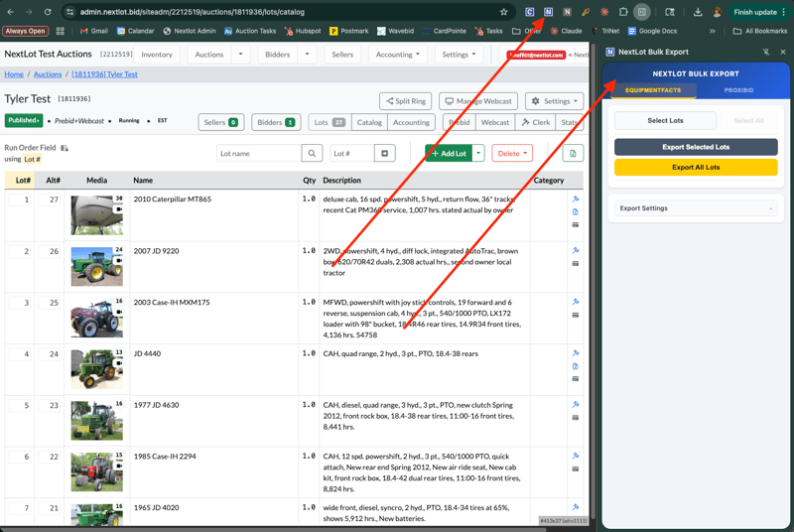The height and width of the screenshot is (532, 794).
Task: Open the Auctions dropdown arrow in the navbar
Action: click(240, 55)
